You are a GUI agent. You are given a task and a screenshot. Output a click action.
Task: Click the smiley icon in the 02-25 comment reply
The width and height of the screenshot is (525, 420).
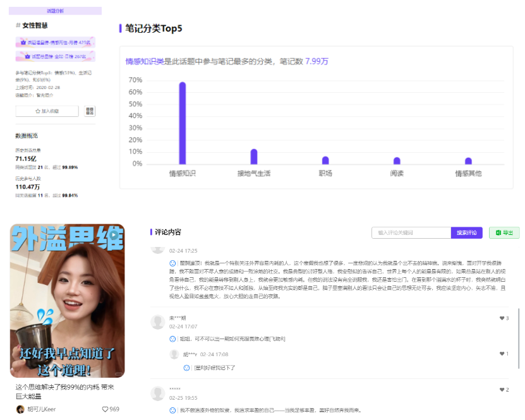(172, 411)
